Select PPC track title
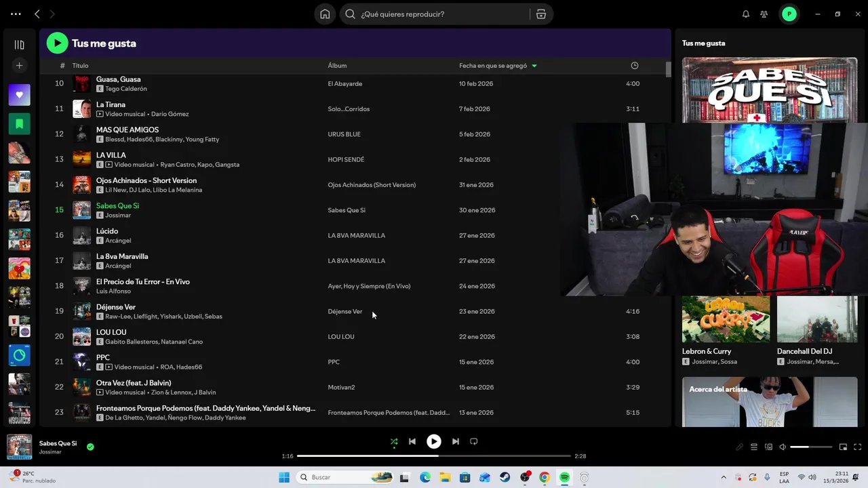Image resolution: width=868 pixels, height=488 pixels. click(x=103, y=358)
